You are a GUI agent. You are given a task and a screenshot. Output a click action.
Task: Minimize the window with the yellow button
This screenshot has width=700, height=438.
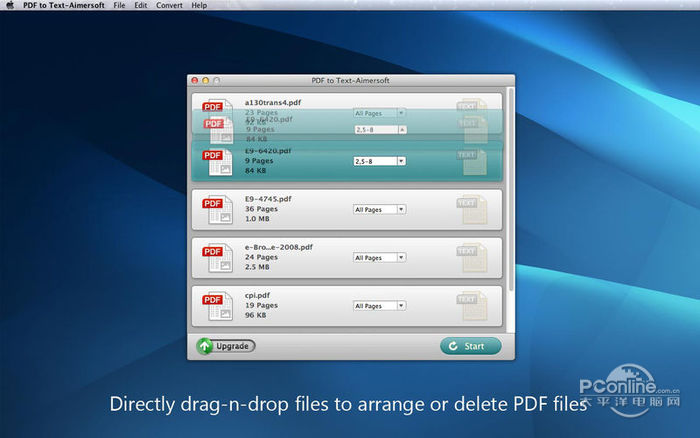tap(205, 81)
